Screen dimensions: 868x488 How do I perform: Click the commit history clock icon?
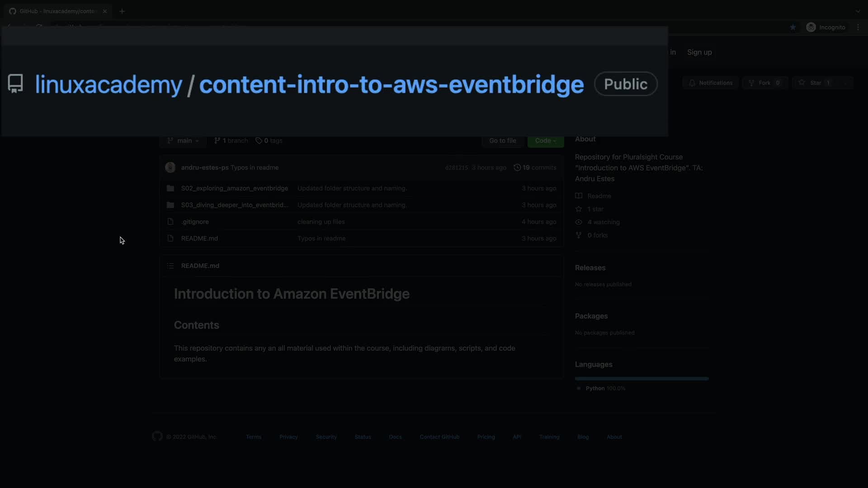tap(517, 168)
